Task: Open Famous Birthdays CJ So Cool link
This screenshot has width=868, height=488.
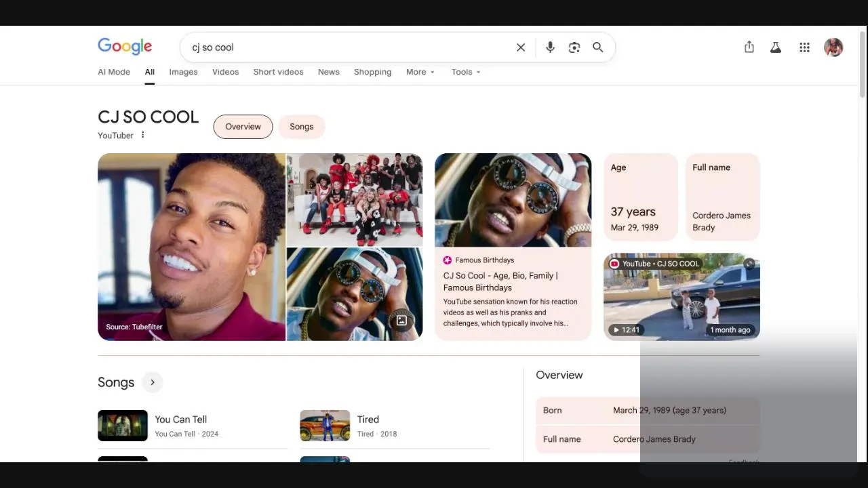Action: [500, 281]
